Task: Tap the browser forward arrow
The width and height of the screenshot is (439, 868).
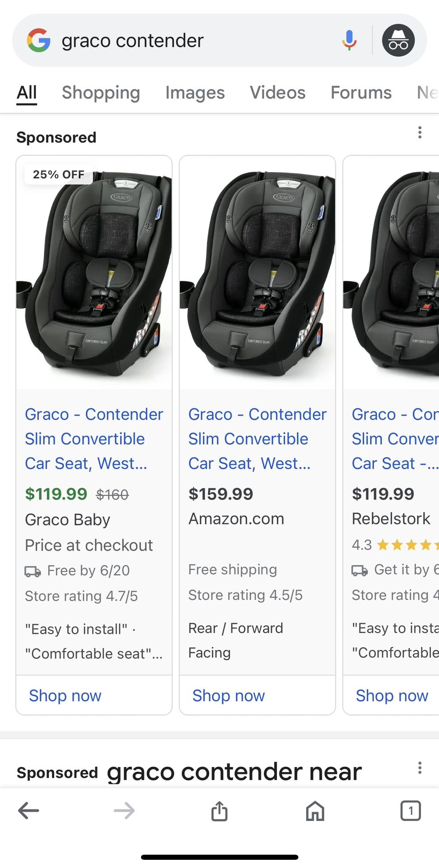Action: tap(123, 811)
